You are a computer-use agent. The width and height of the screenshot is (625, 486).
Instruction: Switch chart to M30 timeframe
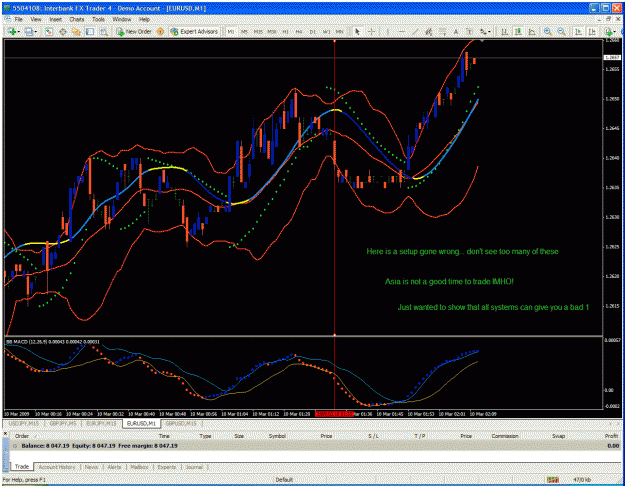[272, 31]
